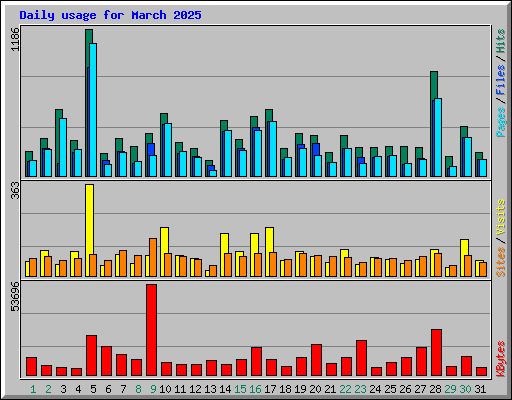Select the red KBytes bar for day 5
The height and width of the screenshot is (400, 512).
(91, 356)
